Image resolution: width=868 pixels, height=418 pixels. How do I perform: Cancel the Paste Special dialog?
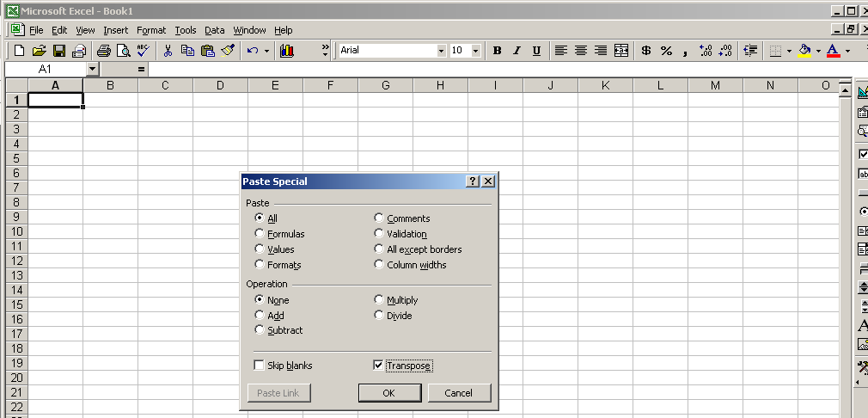(x=459, y=393)
